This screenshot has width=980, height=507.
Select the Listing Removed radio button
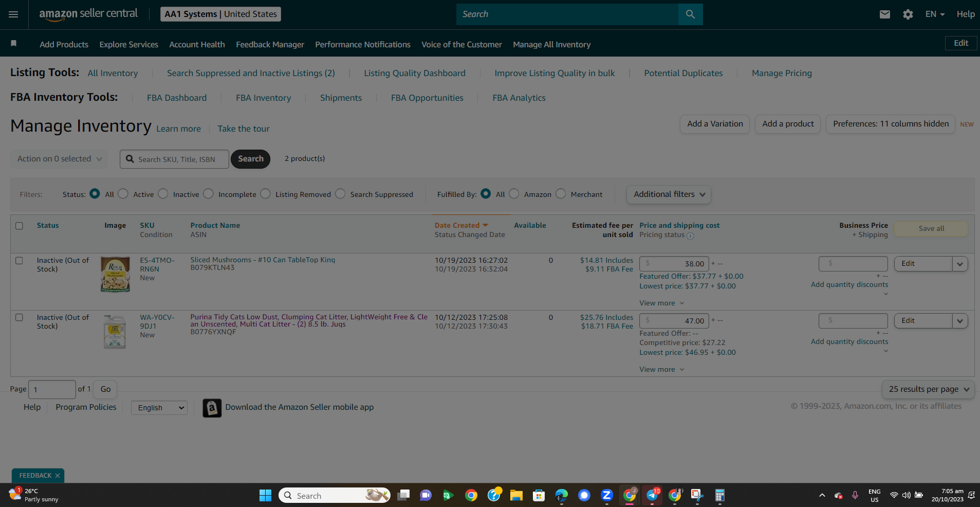coord(265,194)
